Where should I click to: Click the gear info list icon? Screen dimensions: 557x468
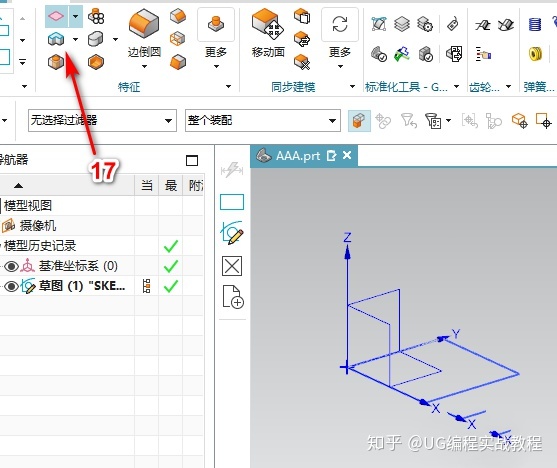pos(483,54)
